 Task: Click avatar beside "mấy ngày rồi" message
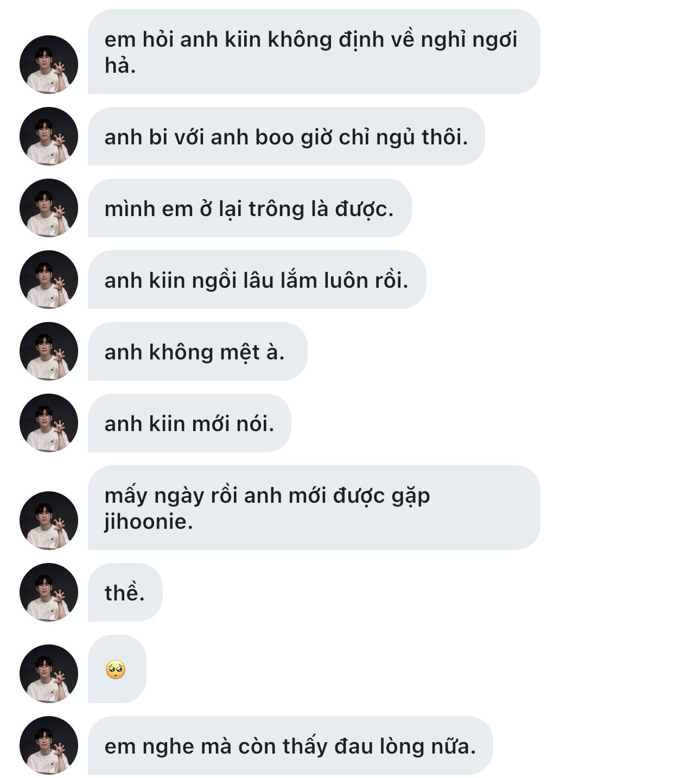(x=49, y=521)
